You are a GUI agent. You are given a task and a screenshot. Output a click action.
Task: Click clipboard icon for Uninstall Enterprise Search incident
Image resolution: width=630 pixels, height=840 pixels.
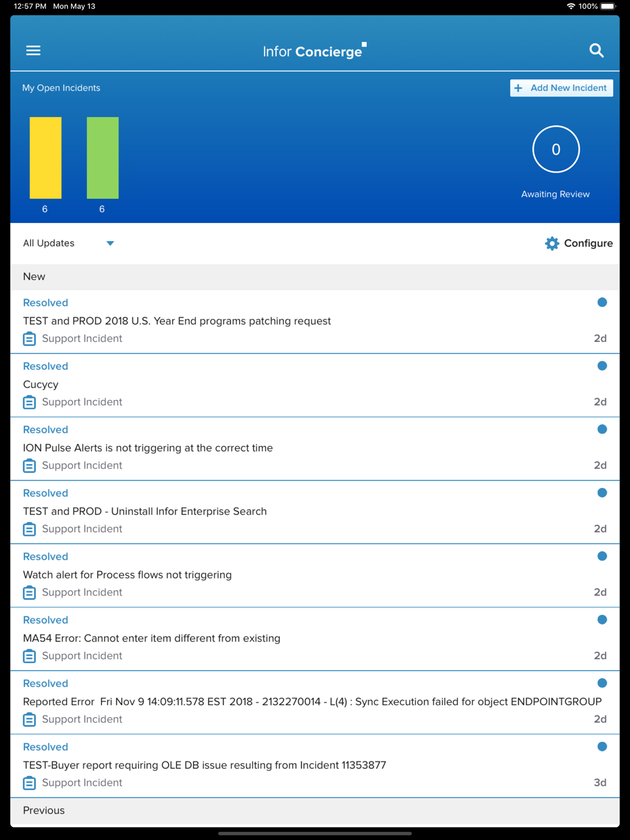point(30,530)
